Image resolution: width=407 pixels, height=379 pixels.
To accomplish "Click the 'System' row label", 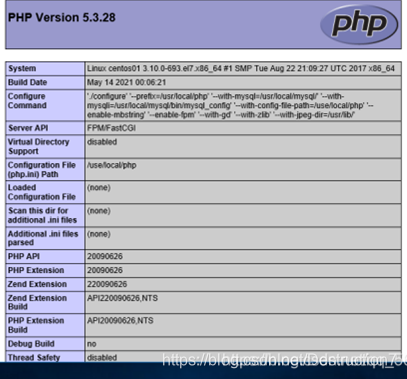I will tap(22, 68).
